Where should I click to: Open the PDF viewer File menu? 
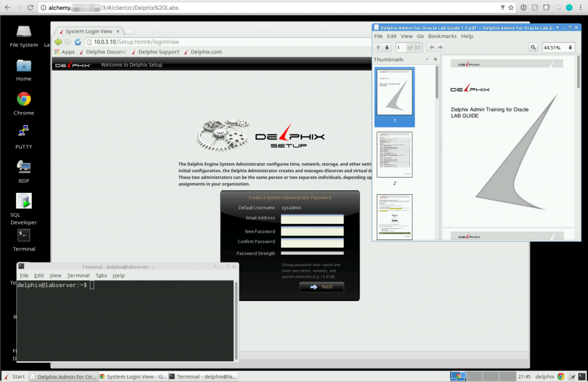click(378, 36)
